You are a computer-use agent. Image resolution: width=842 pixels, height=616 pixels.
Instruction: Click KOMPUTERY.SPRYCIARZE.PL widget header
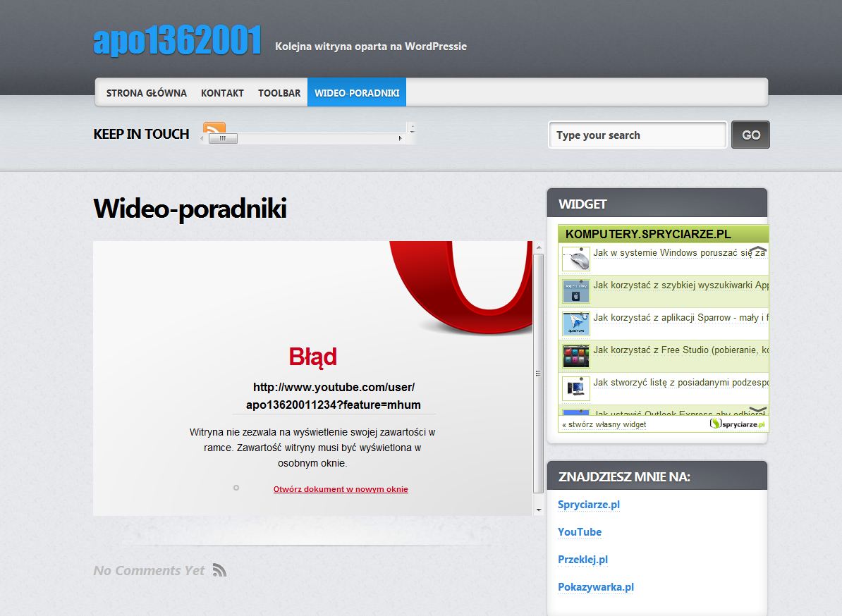[663, 234]
